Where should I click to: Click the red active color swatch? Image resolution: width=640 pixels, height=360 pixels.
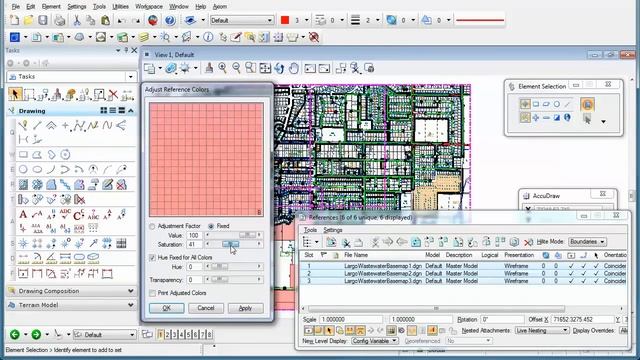click(285, 20)
